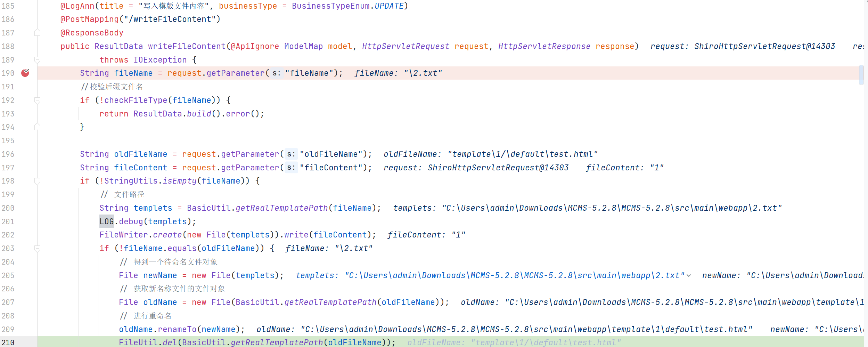Click the newName variable declaration on line 205
The height and width of the screenshot is (347, 868).
[x=160, y=275]
